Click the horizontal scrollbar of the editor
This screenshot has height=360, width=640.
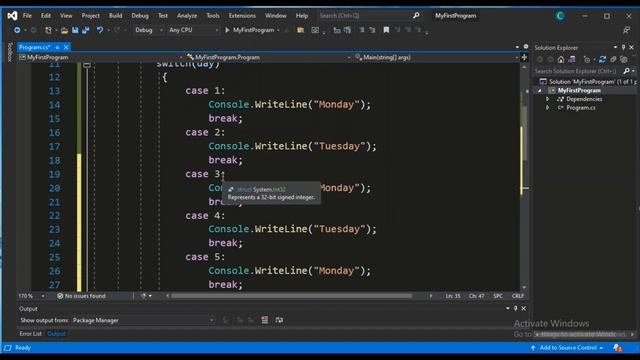click(292, 296)
